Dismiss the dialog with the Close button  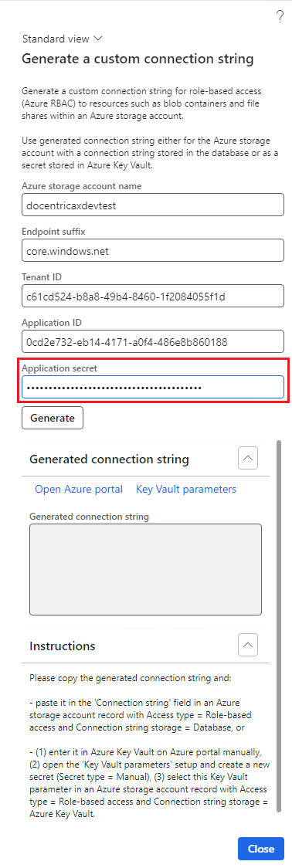coord(261,849)
